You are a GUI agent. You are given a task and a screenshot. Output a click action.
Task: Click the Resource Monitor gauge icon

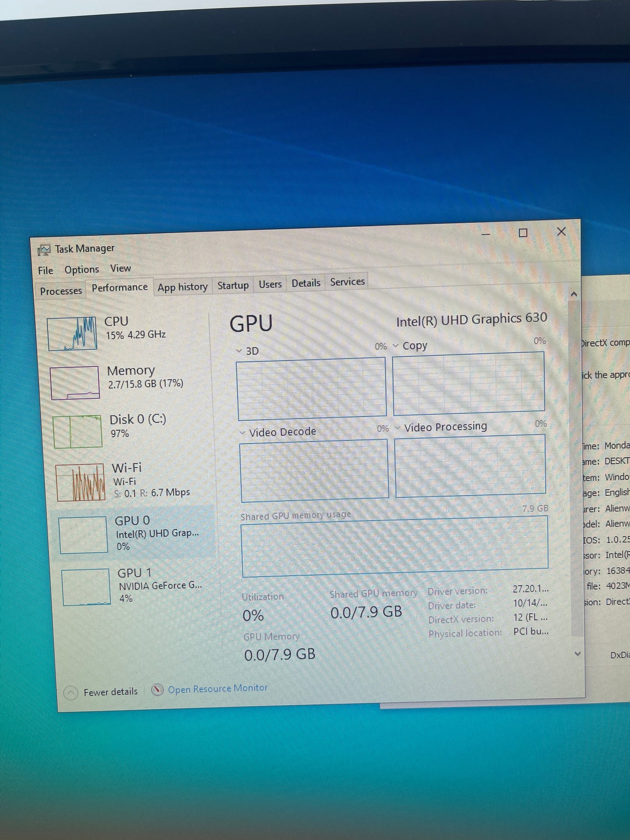157,690
